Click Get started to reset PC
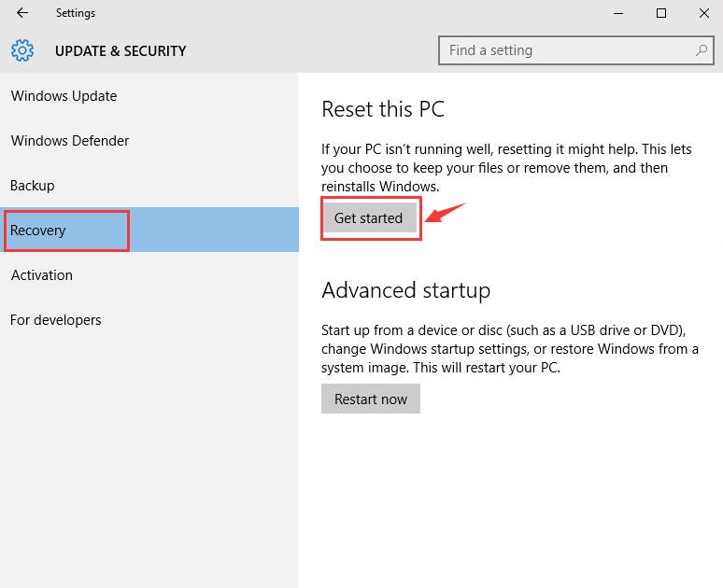723x588 pixels. [369, 218]
